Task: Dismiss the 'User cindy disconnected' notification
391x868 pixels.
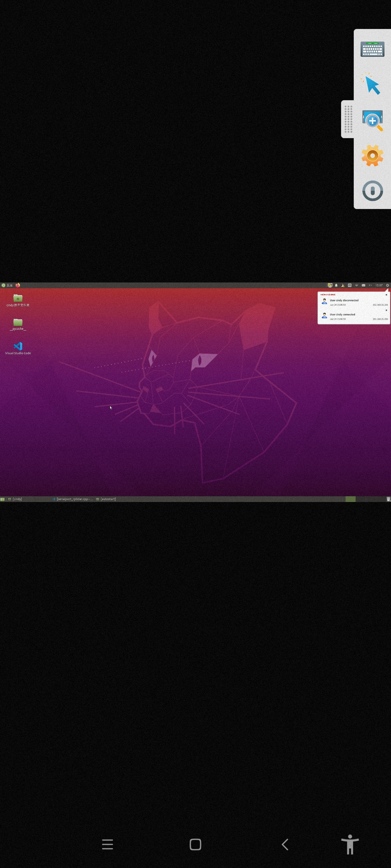Action: click(x=386, y=295)
